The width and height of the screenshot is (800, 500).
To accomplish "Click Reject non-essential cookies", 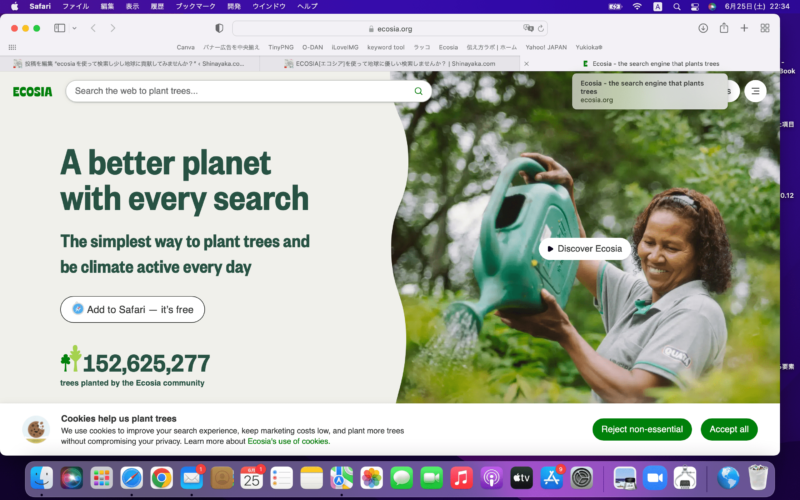I will (642, 430).
